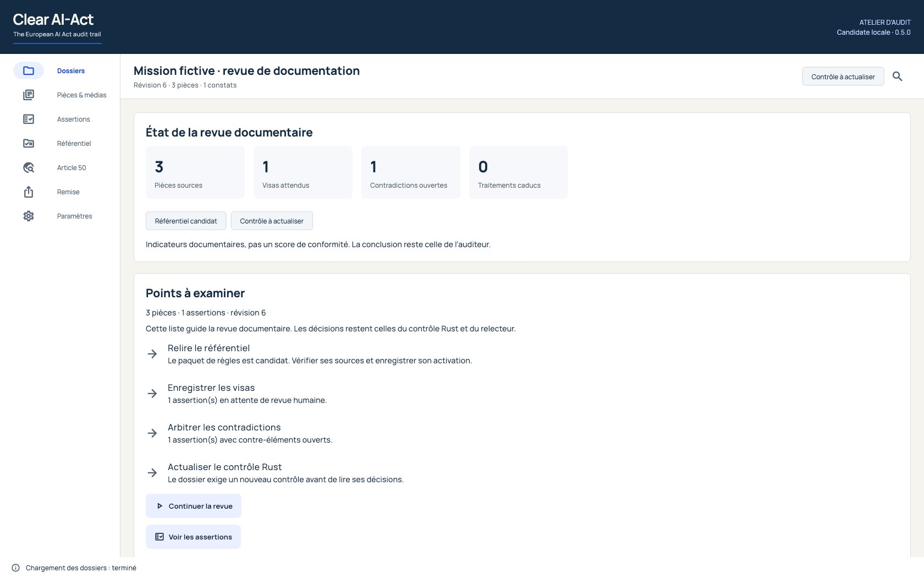The image size is (924, 578).
Task: Select the Traitements caducs stat card
Action: pyautogui.click(x=519, y=172)
